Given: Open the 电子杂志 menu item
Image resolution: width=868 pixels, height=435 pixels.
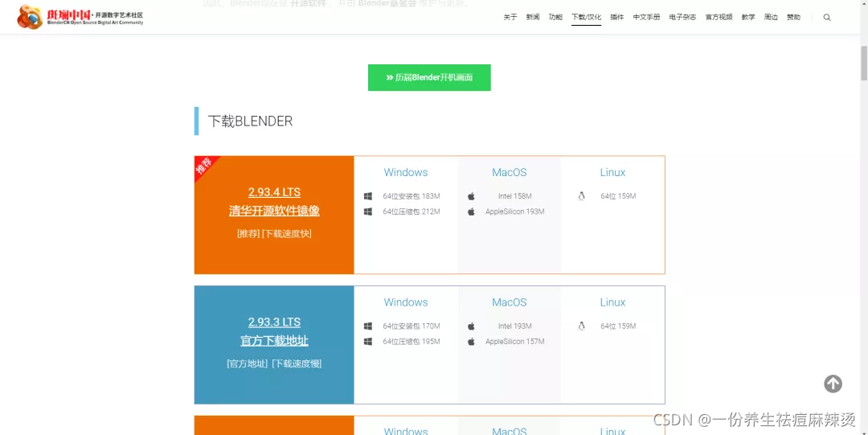Looking at the screenshot, I should click(682, 17).
